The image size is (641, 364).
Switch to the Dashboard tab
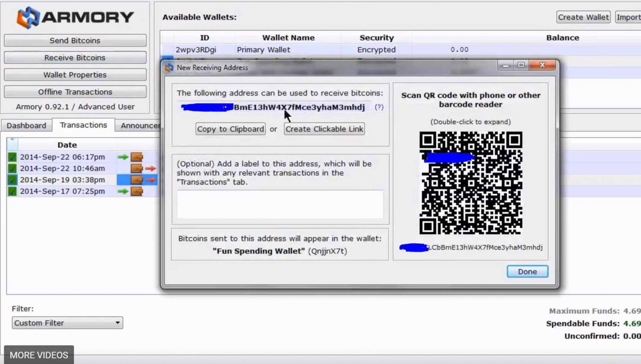coord(27,125)
